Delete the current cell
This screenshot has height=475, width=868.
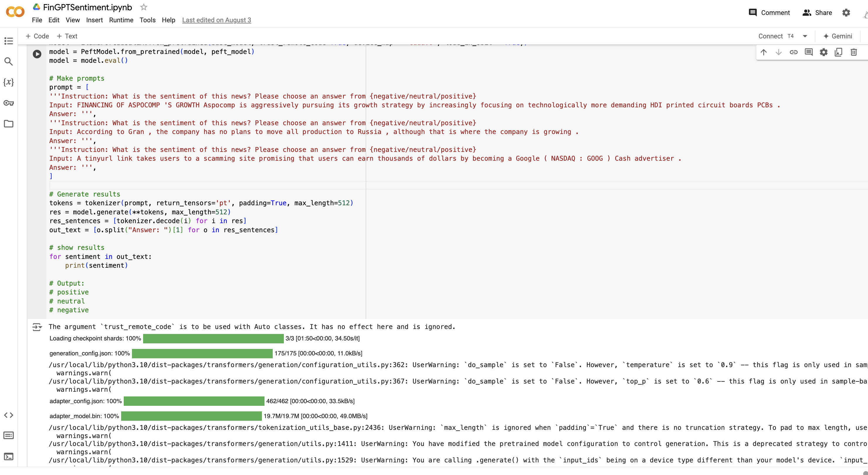tap(854, 52)
